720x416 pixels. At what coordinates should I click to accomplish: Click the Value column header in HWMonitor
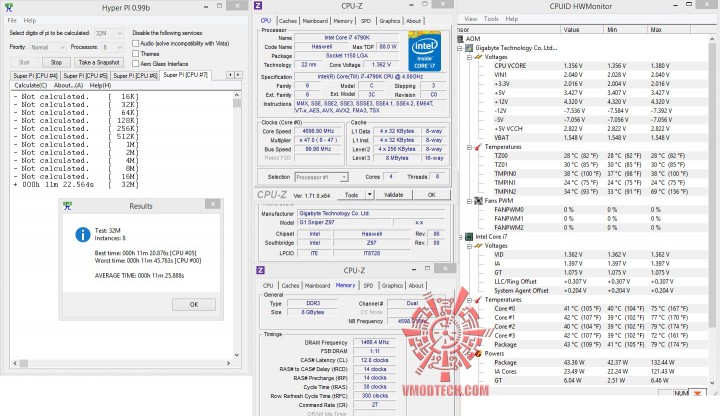[x=582, y=29]
